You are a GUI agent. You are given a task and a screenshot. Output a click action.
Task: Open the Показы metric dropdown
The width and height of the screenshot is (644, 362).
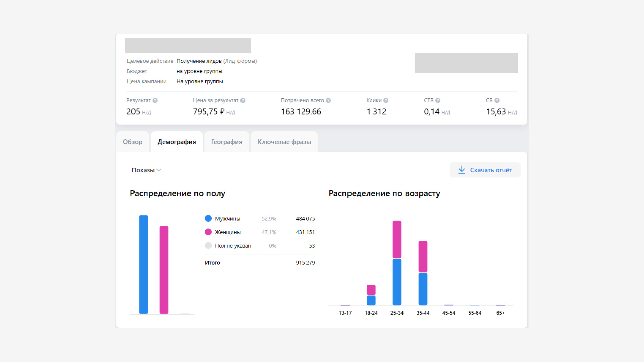tap(146, 170)
